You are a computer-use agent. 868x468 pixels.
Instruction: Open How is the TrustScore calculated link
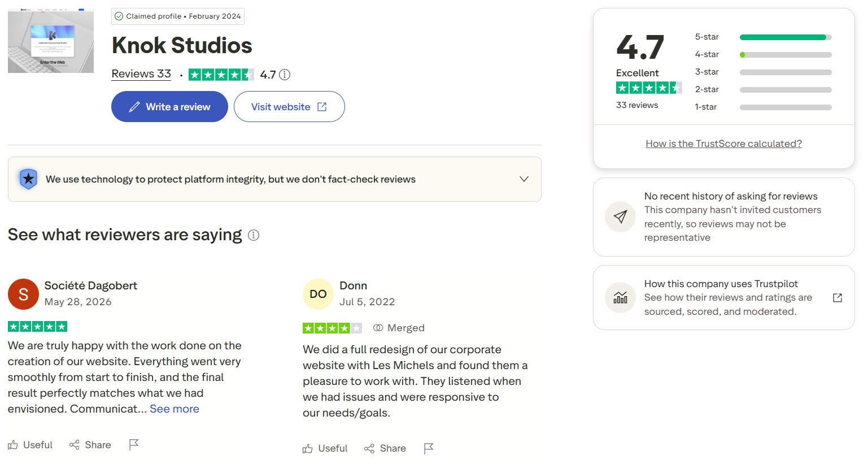tap(723, 144)
